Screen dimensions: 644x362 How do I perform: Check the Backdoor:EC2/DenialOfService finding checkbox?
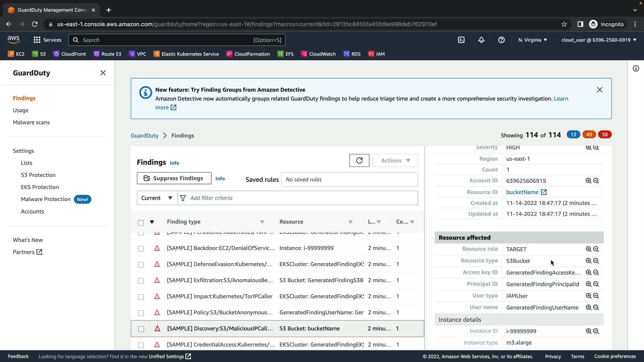point(141,249)
